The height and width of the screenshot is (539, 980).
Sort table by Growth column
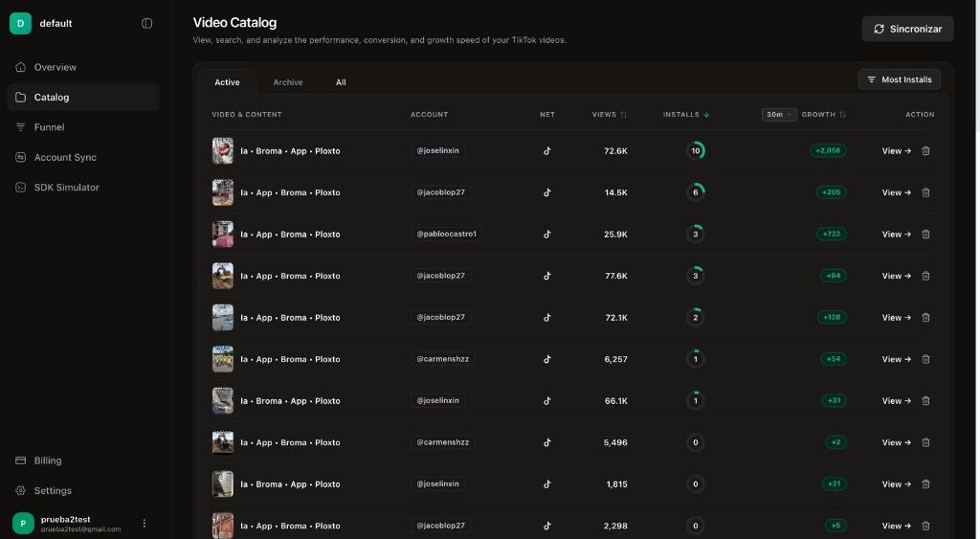pos(824,115)
